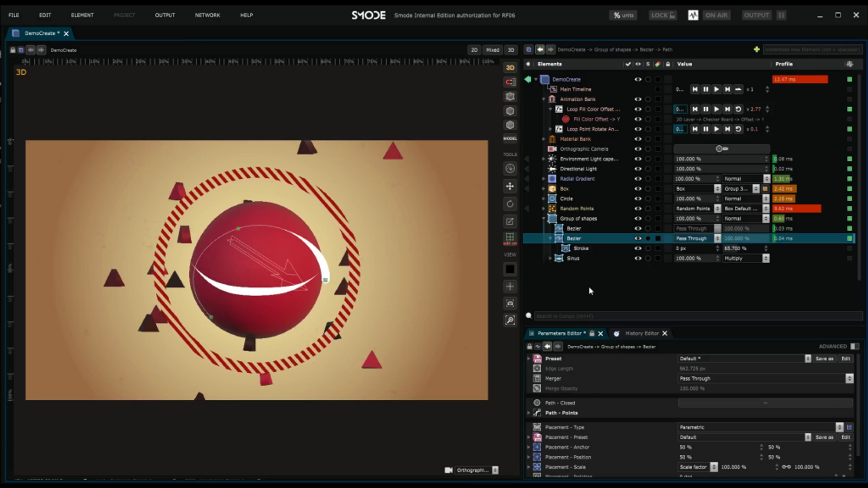Toggle the magnet snapping icon
The width and height of the screenshot is (868, 488).
(510, 82)
